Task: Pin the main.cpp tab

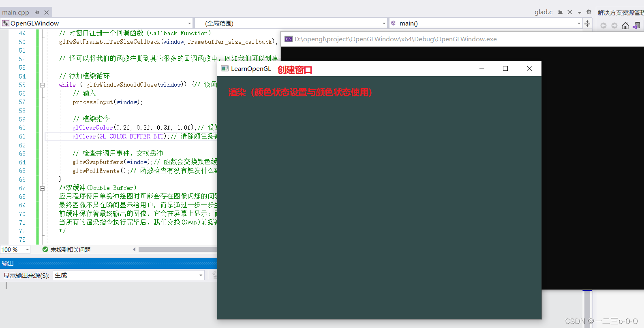Action: point(37,13)
